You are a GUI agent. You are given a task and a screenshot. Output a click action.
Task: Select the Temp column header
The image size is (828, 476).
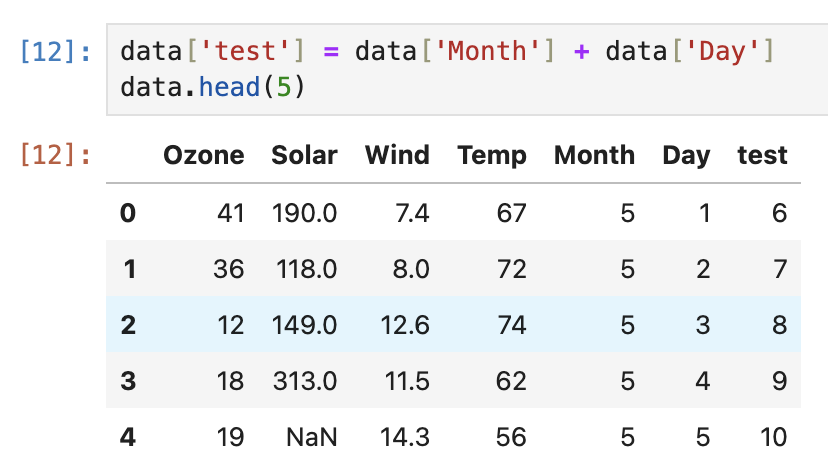pyautogui.click(x=492, y=156)
